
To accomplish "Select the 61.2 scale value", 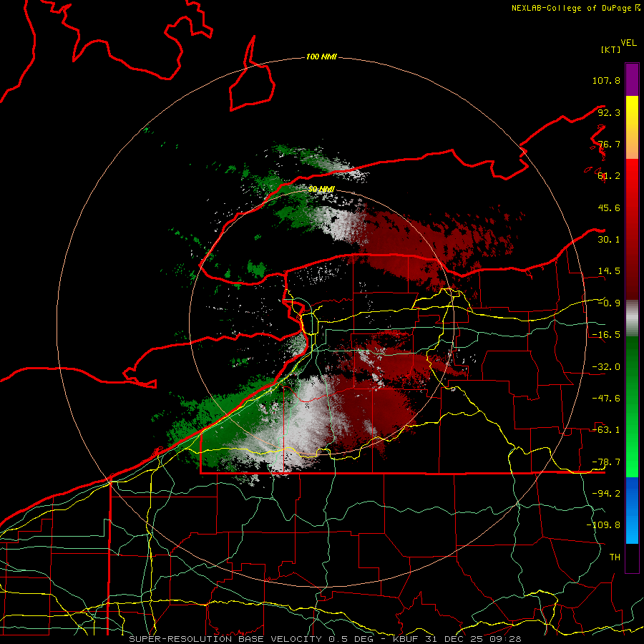I will coord(609,176).
